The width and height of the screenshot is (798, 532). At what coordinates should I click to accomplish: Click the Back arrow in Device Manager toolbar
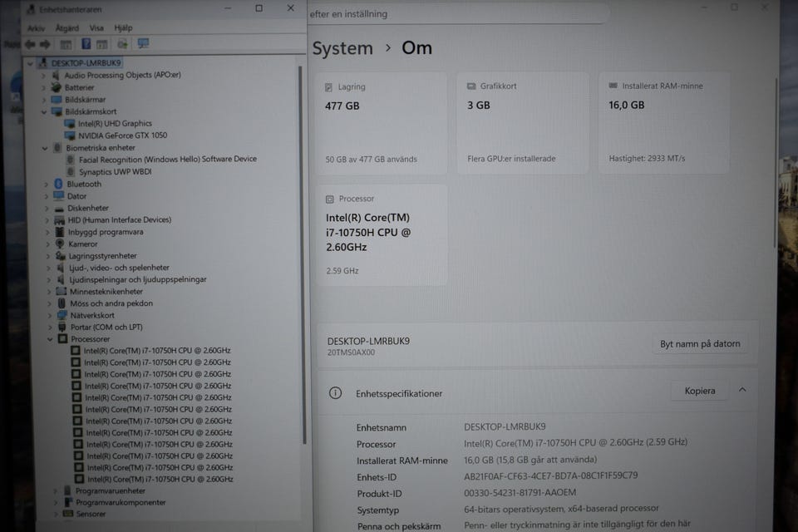click(30, 44)
